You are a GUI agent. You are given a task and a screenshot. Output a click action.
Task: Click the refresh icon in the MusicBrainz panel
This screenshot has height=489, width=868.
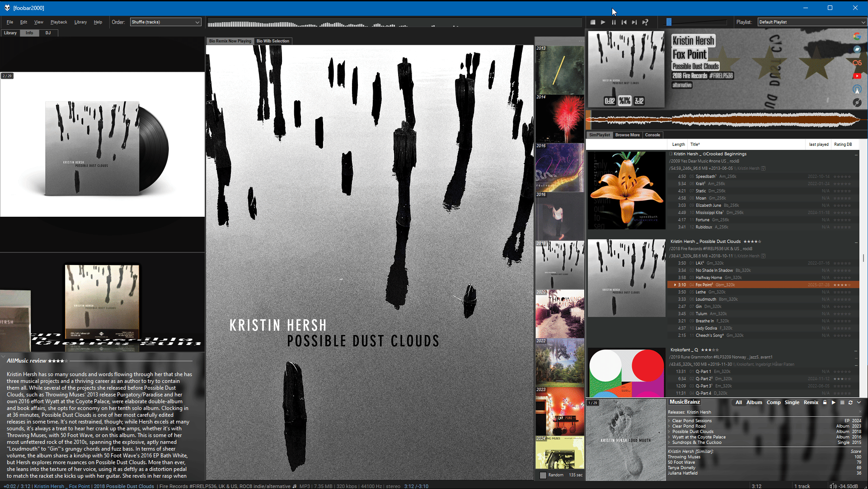tap(851, 402)
